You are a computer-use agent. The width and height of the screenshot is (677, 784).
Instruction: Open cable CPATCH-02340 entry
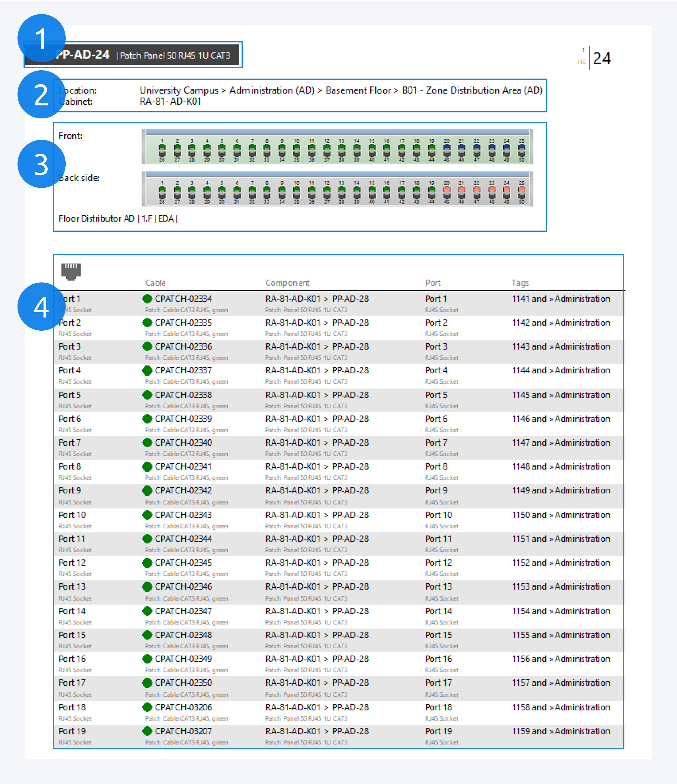183,442
